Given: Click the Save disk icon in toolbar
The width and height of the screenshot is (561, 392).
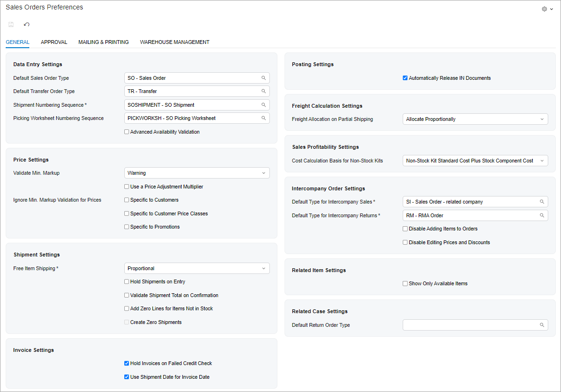Looking at the screenshot, I should [x=11, y=25].
